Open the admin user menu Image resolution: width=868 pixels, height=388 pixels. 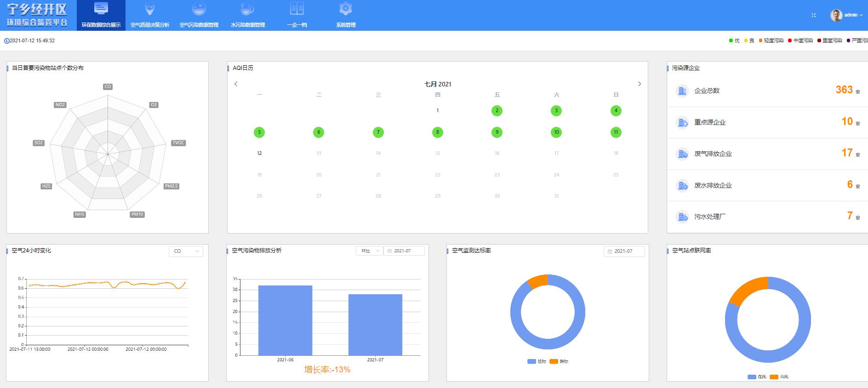[x=846, y=15]
